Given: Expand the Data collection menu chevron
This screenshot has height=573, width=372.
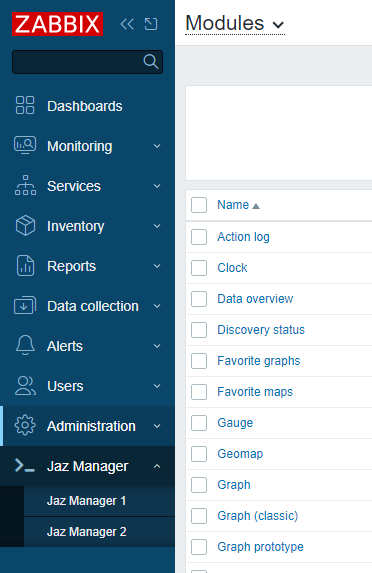Looking at the screenshot, I should [157, 306].
